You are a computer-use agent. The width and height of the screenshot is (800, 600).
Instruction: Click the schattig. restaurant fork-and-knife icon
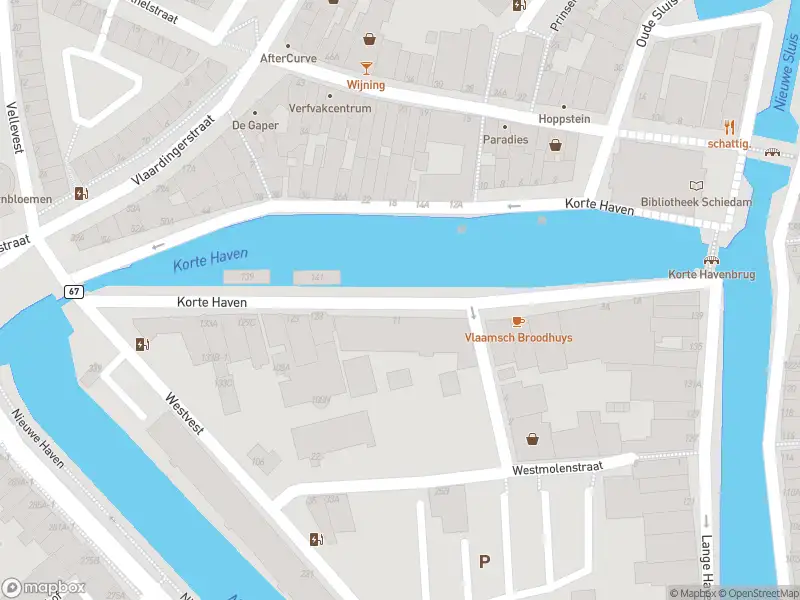click(x=730, y=127)
